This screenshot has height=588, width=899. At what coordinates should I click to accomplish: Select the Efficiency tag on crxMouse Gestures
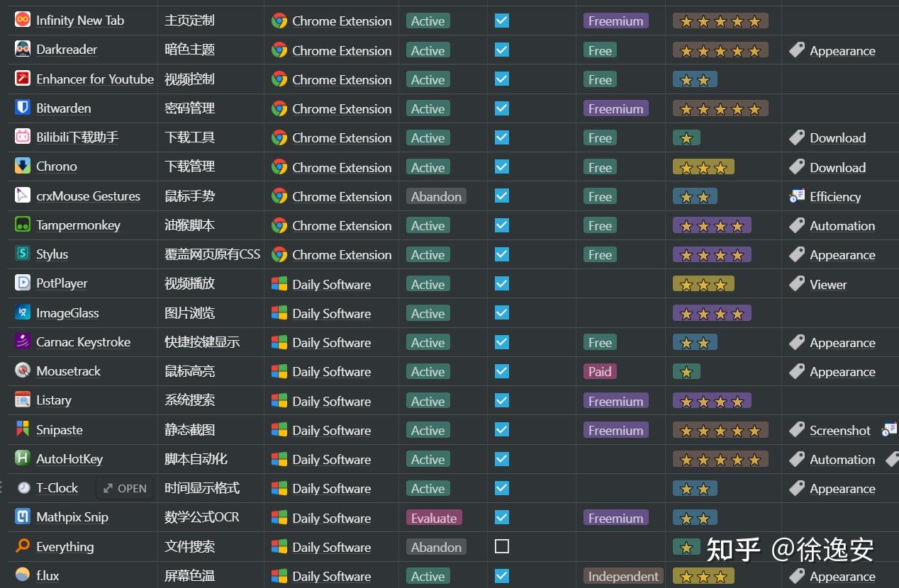(x=834, y=196)
